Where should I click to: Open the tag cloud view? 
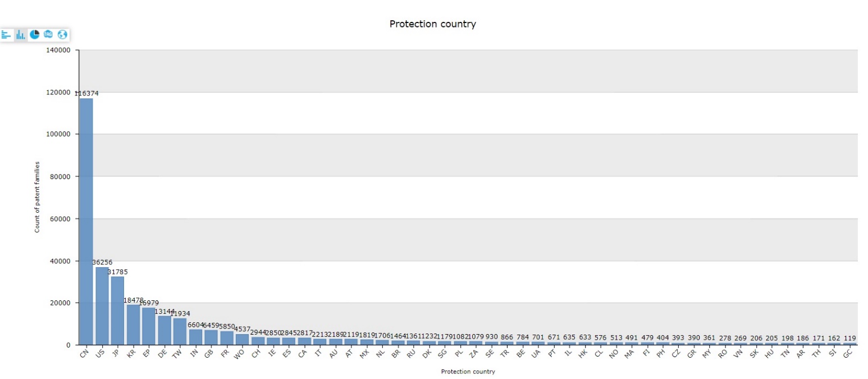point(48,35)
